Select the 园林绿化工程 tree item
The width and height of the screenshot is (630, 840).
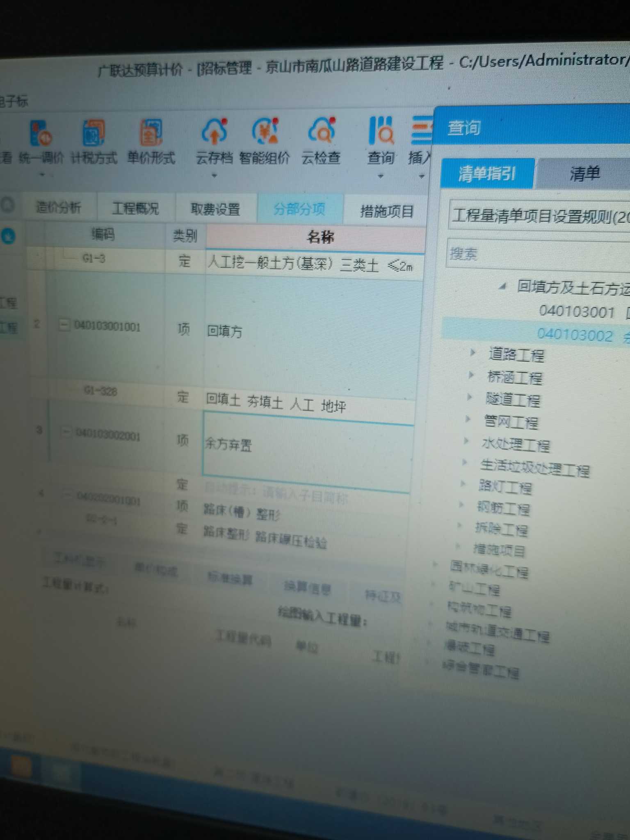(x=489, y=569)
